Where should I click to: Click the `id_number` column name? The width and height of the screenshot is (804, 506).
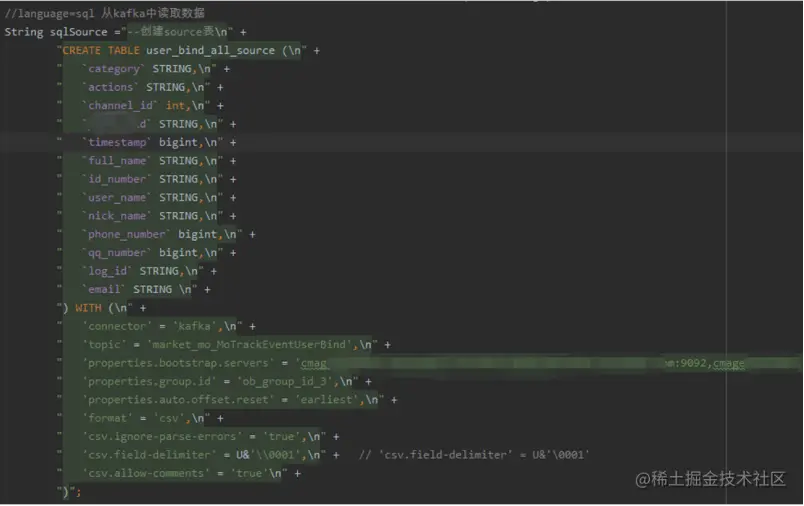117,179
